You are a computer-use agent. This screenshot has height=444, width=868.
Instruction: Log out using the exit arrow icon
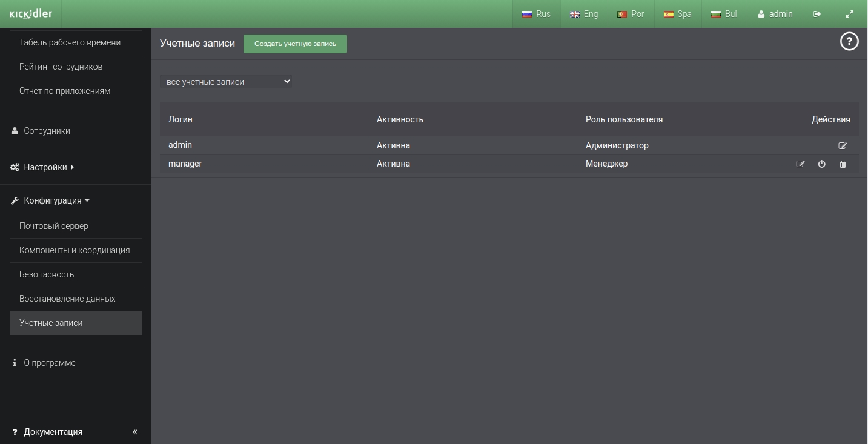click(817, 14)
